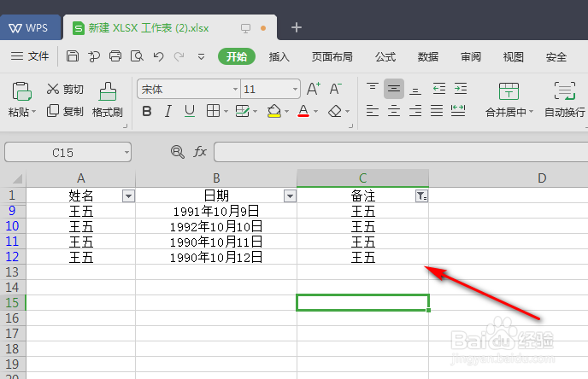The height and width of the screenshot is (379, 588).
Task: Open the 姓名 column filter dropdown
Action: pos(128,195)
